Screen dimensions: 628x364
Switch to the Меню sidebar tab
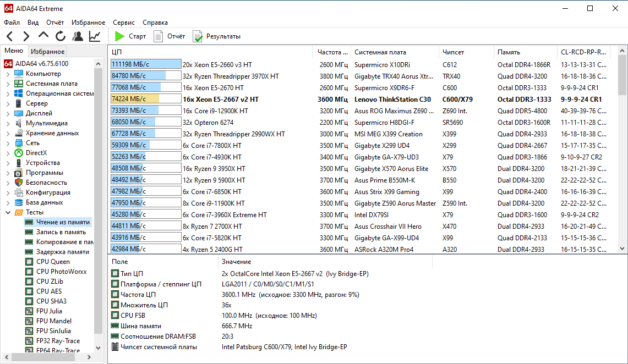click(x=14, y=51)
